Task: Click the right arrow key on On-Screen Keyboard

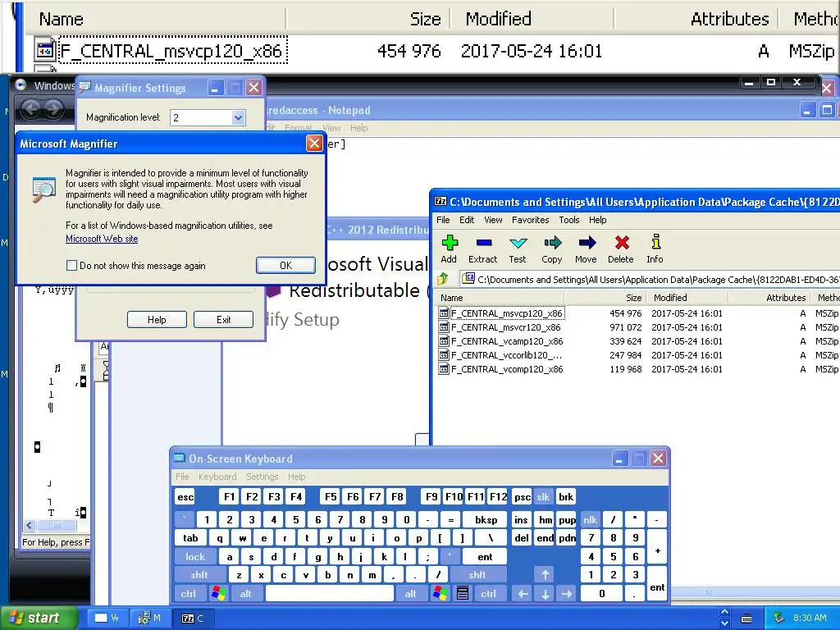Action: 567,594
